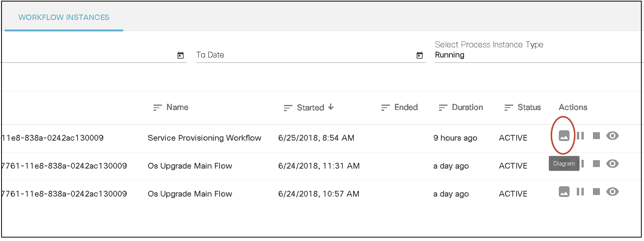The image size is (644, 241).
Task: View the 10:57 AM Os Upgrade instance
Action: [613, 192]
